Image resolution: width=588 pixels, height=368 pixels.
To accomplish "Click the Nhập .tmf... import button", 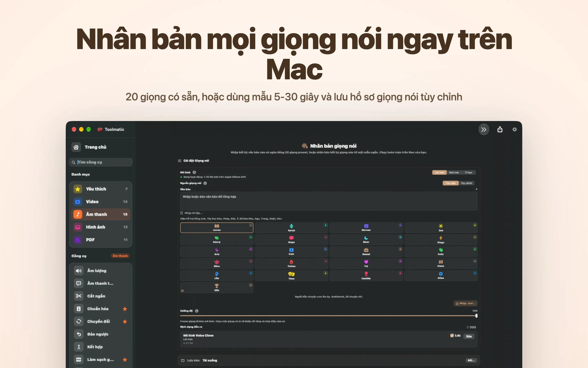I will point(465,303).
